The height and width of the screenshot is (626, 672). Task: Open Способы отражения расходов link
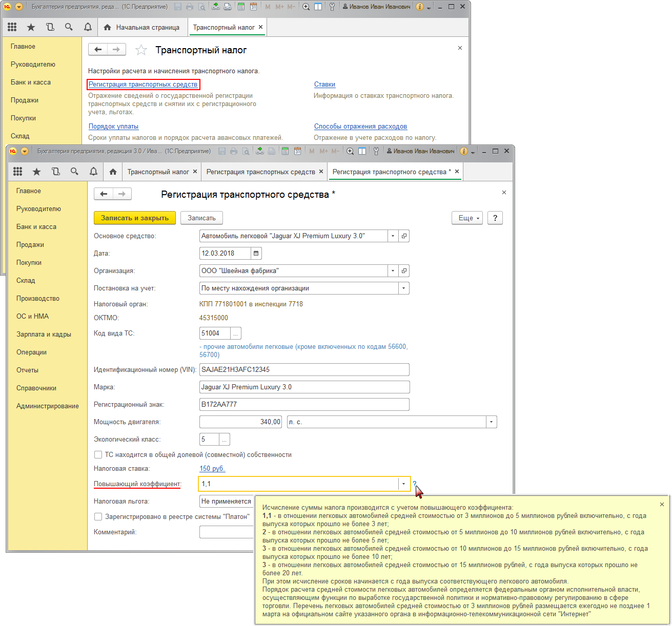(360, 126)
